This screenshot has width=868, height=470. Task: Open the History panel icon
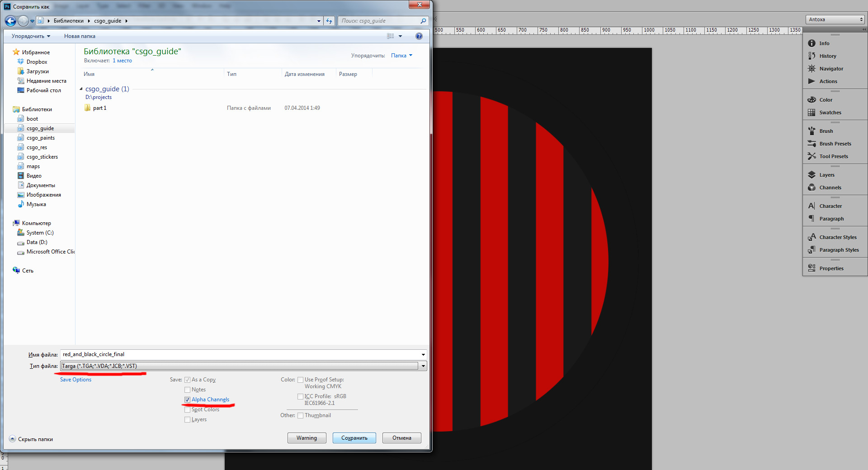811,56
